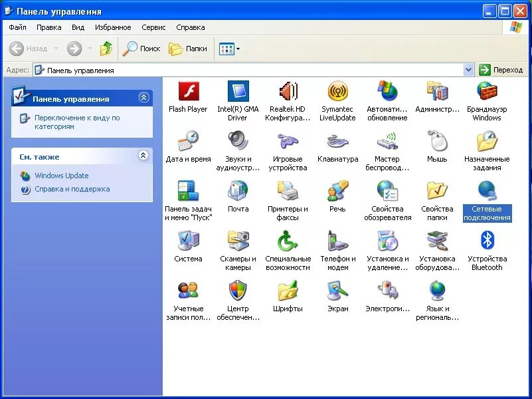The image size is (532, 399).
Task: Open the Правка menu
Action: [49, 27]
